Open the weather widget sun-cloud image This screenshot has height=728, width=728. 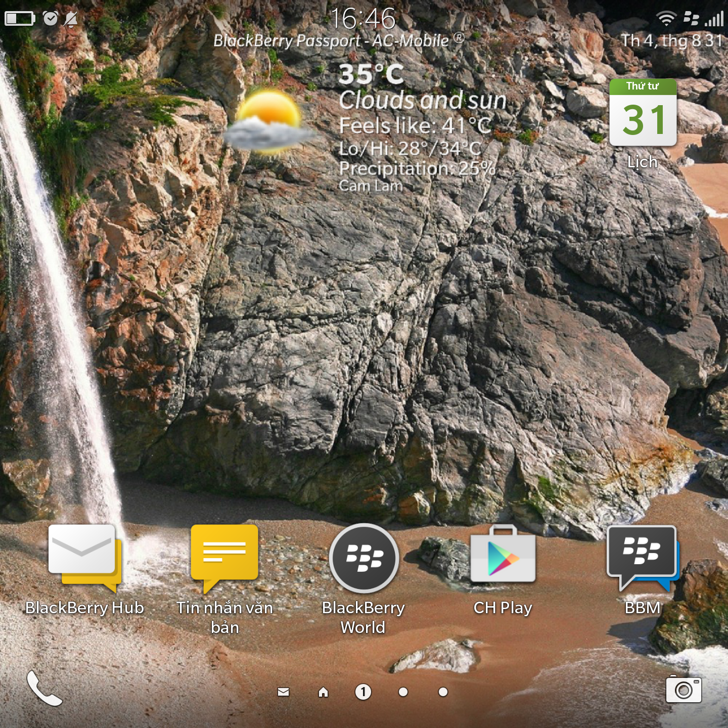point(269,122)
